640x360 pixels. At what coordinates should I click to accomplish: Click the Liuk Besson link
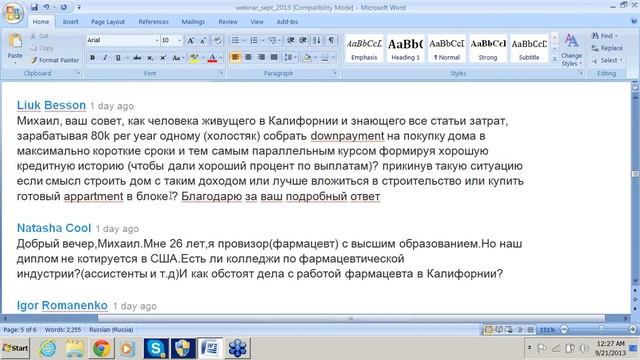(x=51, y=105)
